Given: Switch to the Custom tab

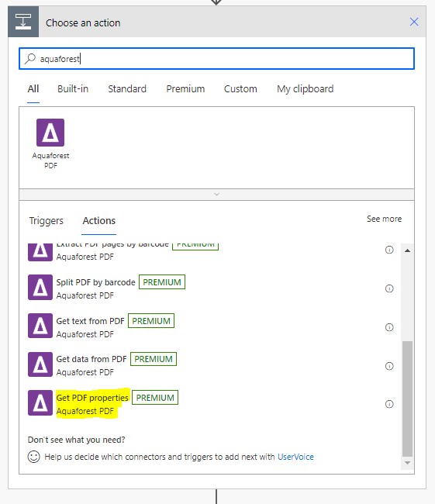Looking at the screenshot, I should pos(240,88).
